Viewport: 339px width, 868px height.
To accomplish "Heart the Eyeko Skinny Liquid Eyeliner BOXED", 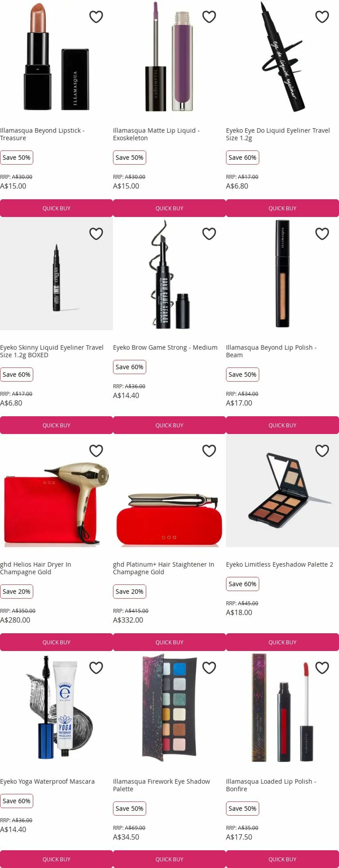I will [96, 234].
